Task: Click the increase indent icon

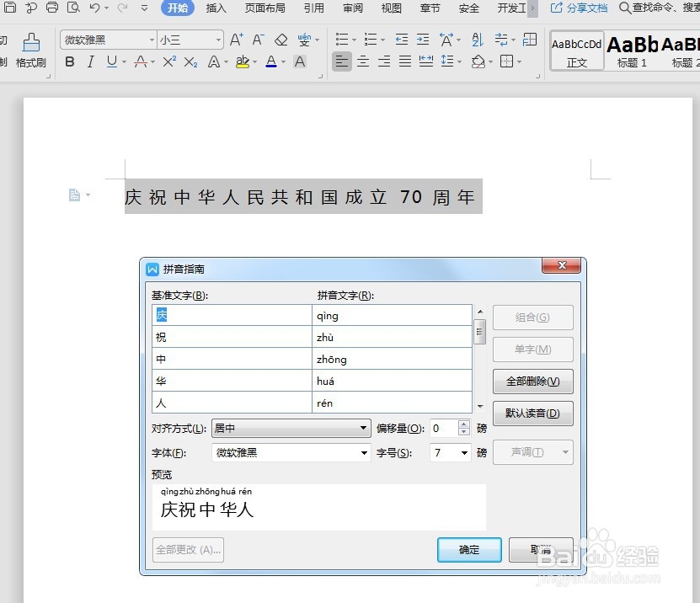Action: pos(424,40)
